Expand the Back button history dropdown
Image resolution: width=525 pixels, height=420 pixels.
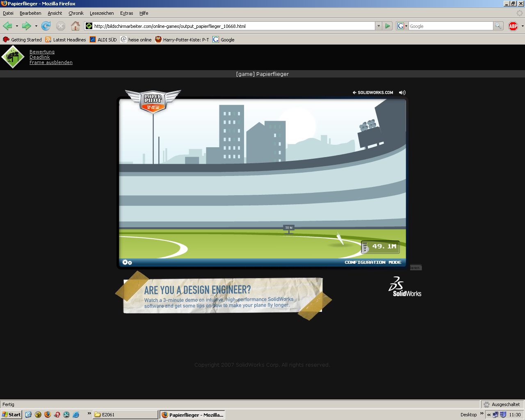coord(17,26)
